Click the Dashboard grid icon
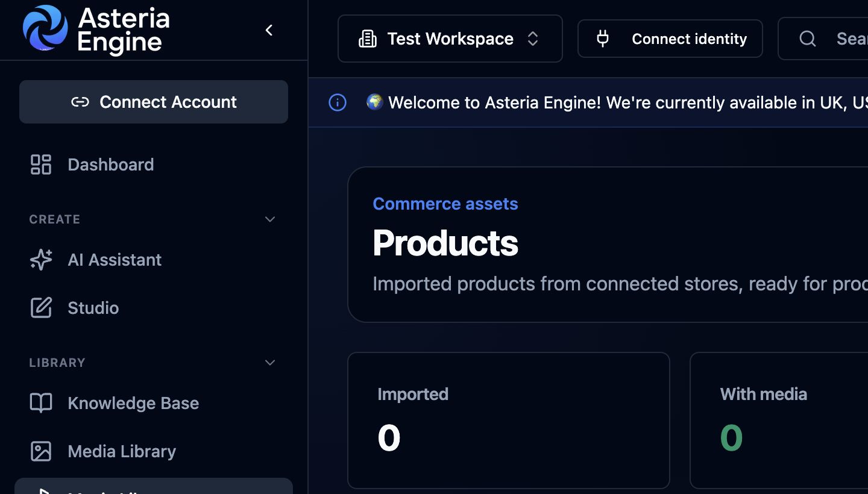Viewport: 868px width, 494px height. click(41, 164)
